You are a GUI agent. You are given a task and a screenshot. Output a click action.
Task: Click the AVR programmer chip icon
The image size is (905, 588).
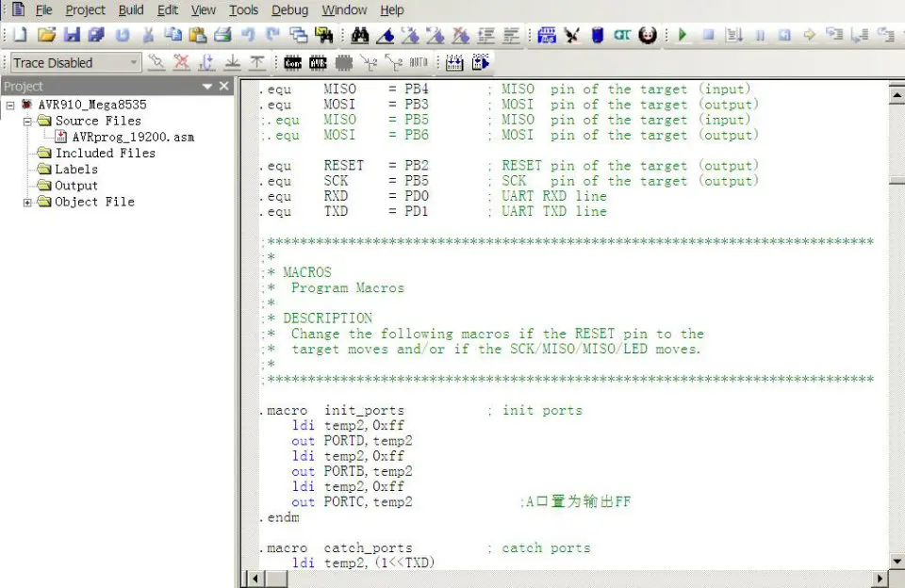(318, 62)
